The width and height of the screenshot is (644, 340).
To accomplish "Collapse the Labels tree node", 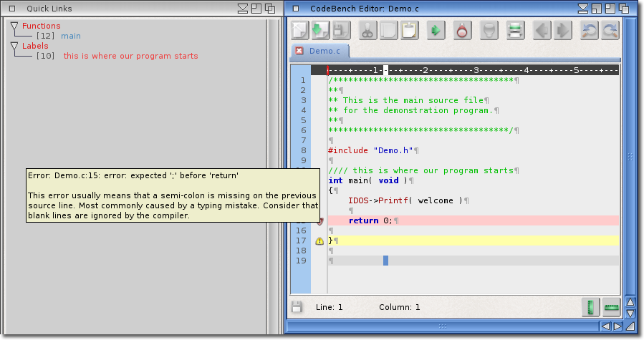I will 14,46.
